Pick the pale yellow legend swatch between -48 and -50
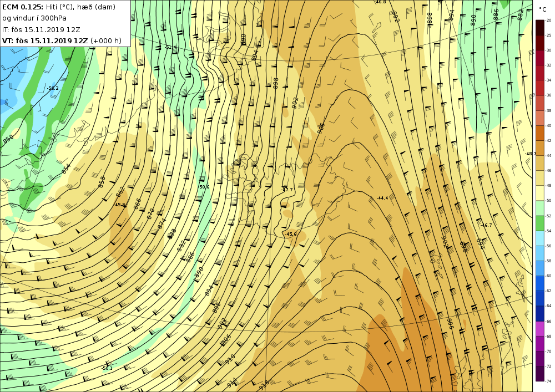Viewport: 555px width, 392px height. tap(540, 193)
